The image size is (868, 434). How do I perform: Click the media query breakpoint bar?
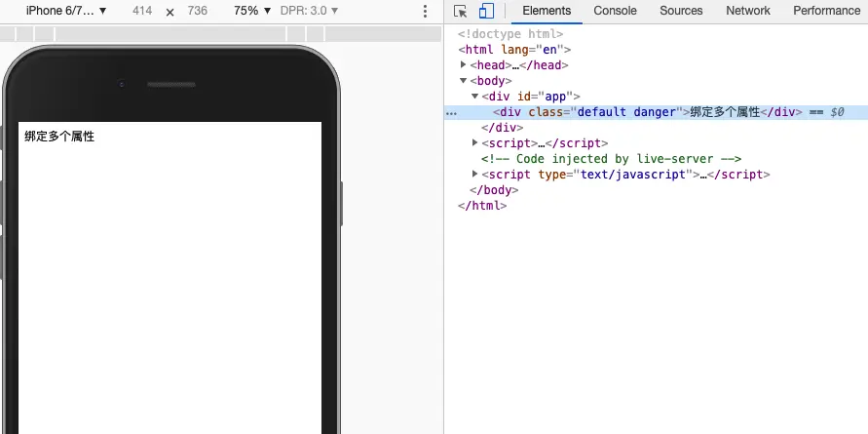pyautogui.click(x=220, y=34)
